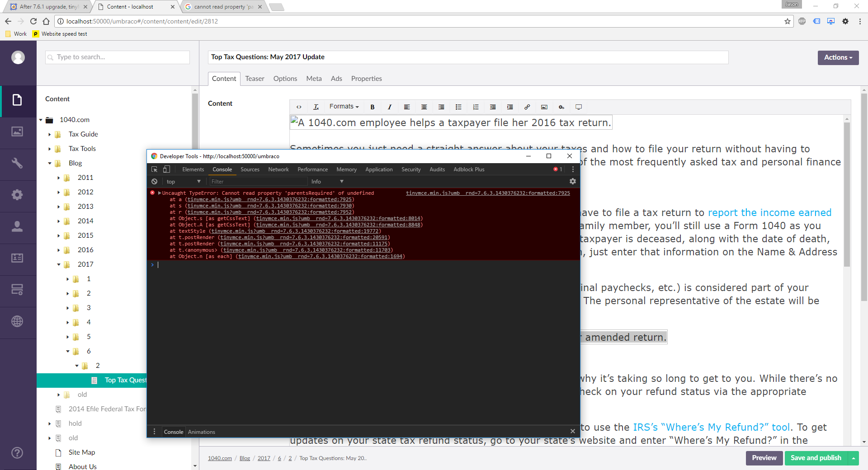Open the globe section in sidebar
868x470 pixels.
[x=18, y=321]
